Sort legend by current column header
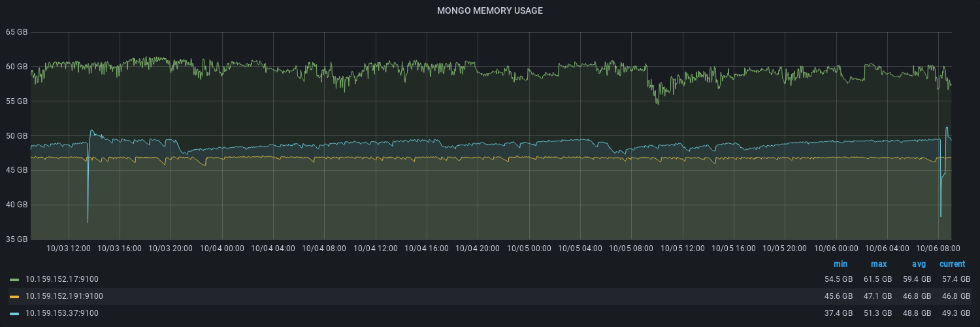The height and width of the screenshot is (327, 980). click(952, 264)
